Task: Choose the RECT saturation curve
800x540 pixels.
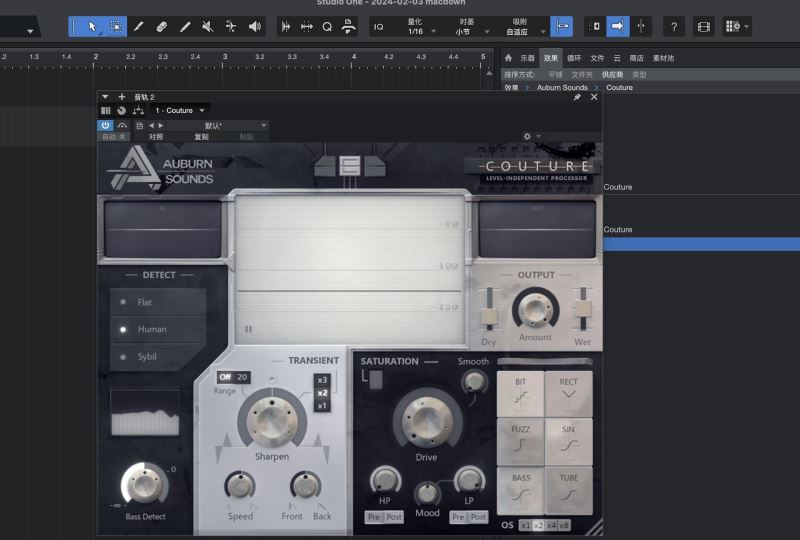Action: 568,393
